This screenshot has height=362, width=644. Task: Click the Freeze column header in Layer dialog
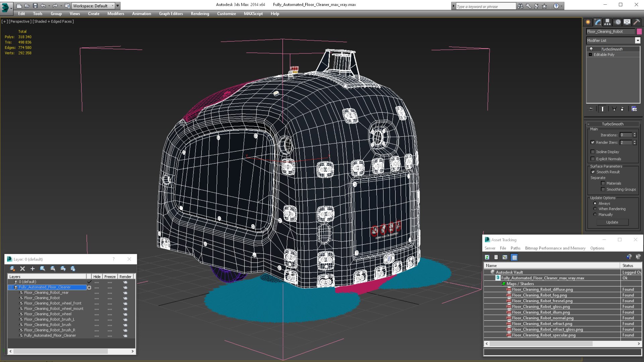[x=110, y=277]
